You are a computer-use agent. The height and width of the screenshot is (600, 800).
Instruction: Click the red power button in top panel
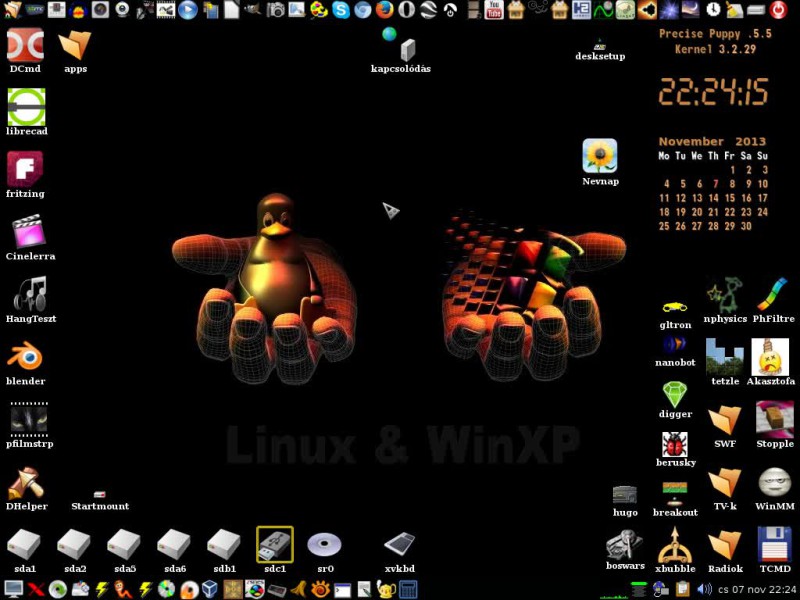[x=778, y=10]
